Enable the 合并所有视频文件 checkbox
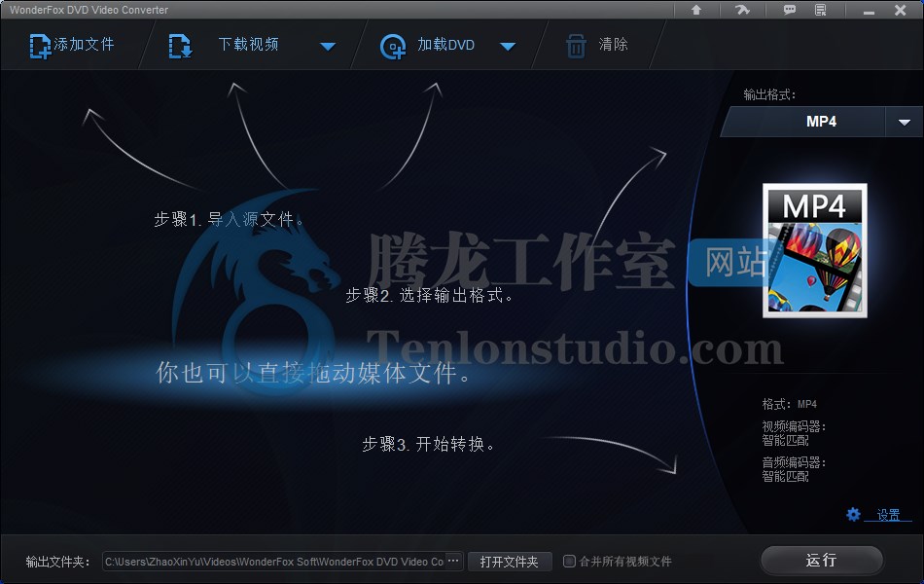This screenshot has width=924, height=584. coord(569,561)
